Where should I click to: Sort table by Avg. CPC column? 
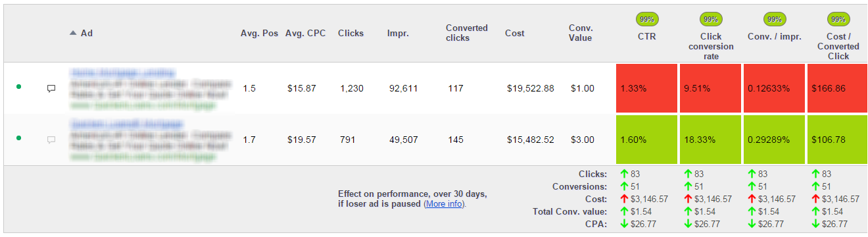pyautogui.click(x=306, y=33)
